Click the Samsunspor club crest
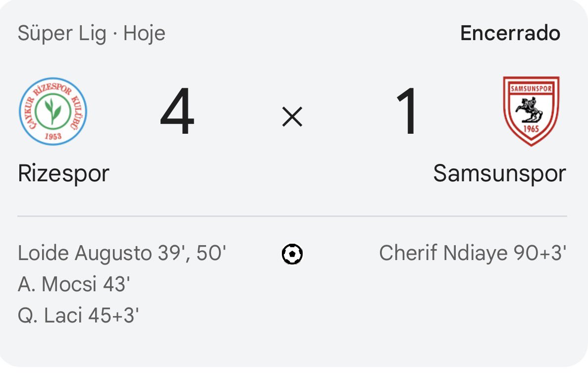Viewport: 588px width, 373px height. (531, 111)
